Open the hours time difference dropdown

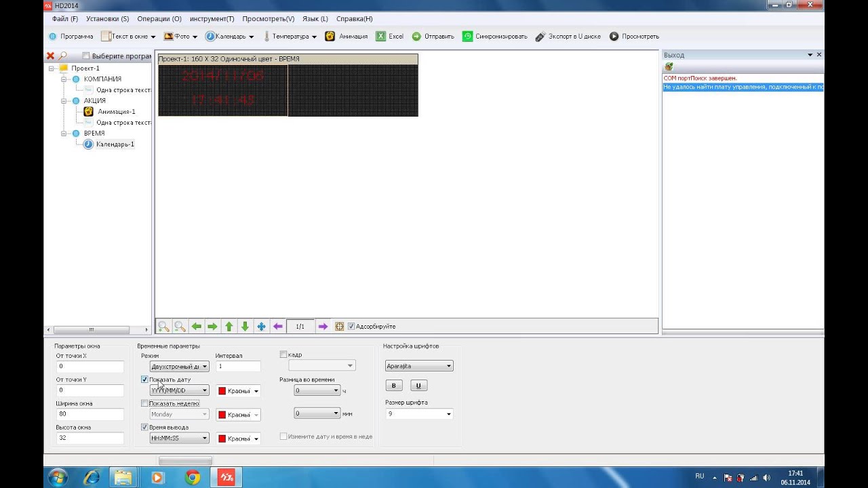click(x=317, y=390)
